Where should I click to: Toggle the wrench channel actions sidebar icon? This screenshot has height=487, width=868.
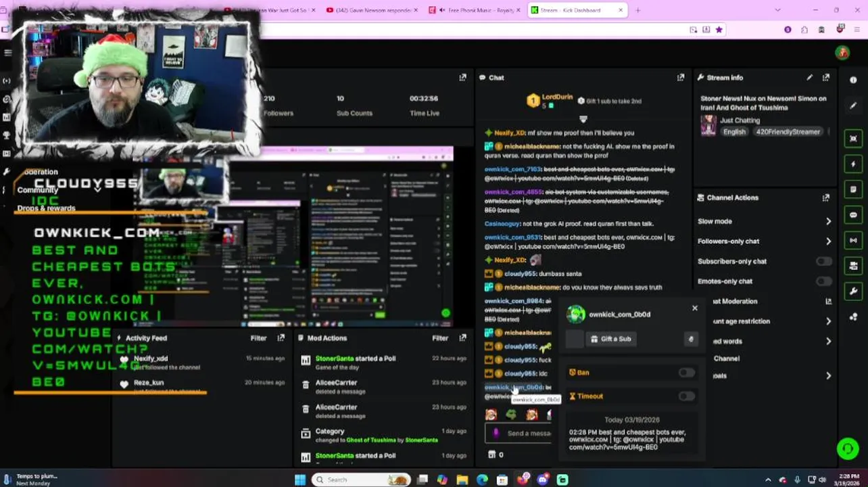(853, 292)
